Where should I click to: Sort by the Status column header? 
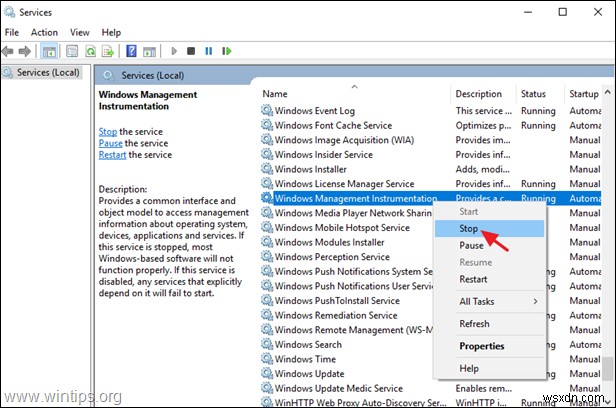540,94
